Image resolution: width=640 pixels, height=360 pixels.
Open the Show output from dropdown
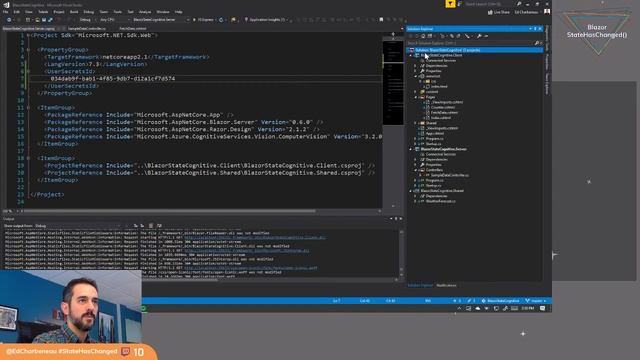point(78,226)
